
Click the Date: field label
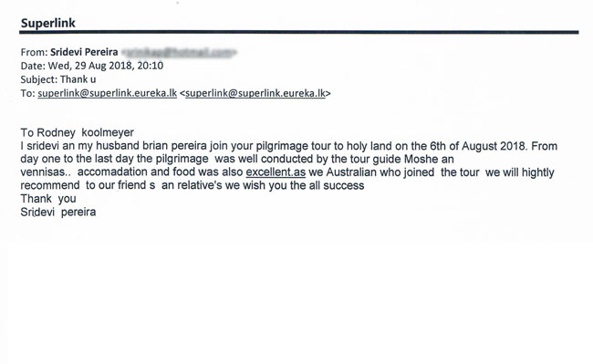coord(33,66)
